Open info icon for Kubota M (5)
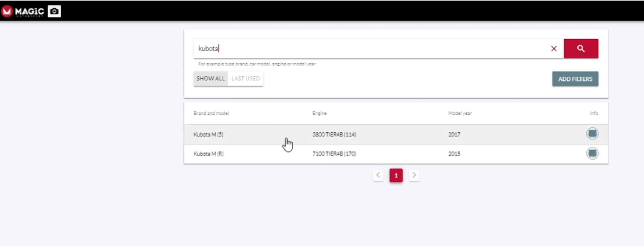The image size is (644, 246). coord(592,134)
